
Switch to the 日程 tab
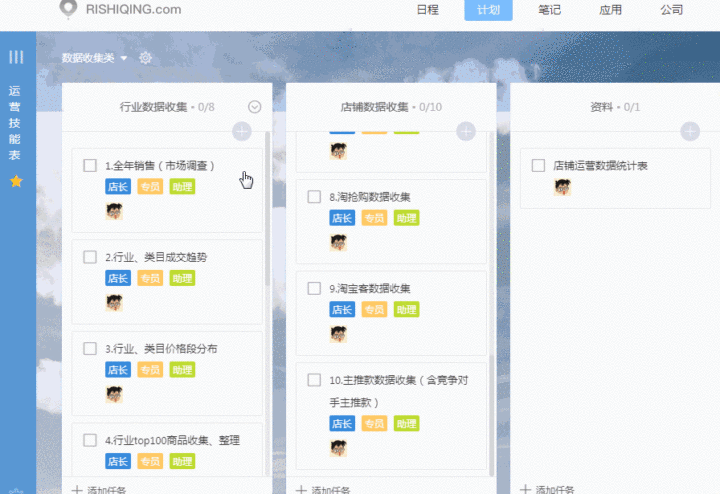426,10
